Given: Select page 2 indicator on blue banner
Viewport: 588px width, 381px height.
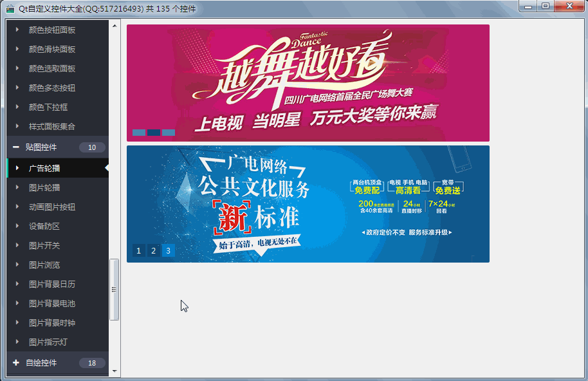Looking at the screenshot, I should point(154,251).
